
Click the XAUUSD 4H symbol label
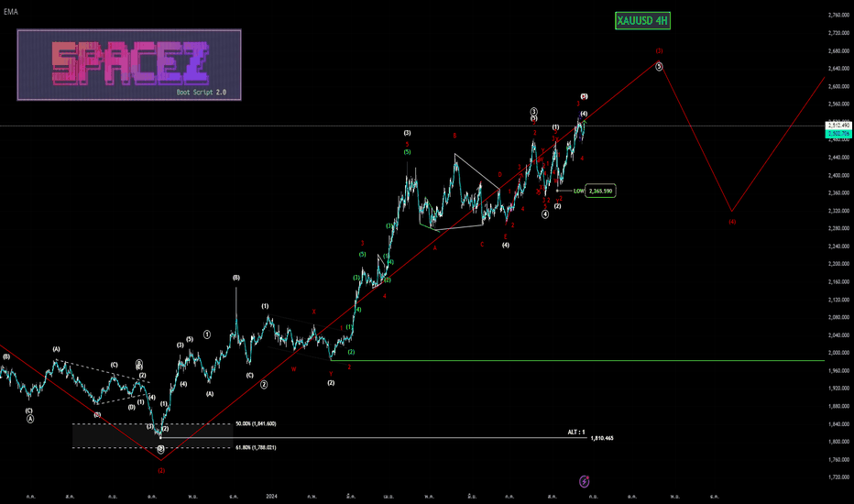point(642,21)
